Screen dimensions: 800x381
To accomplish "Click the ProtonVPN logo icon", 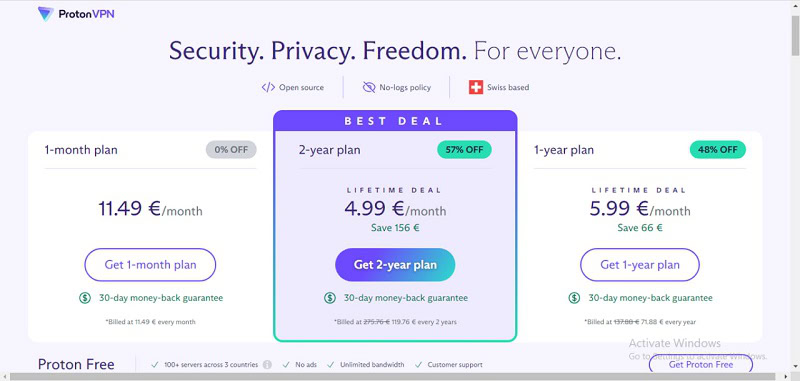I will click(x=45, y=14).
